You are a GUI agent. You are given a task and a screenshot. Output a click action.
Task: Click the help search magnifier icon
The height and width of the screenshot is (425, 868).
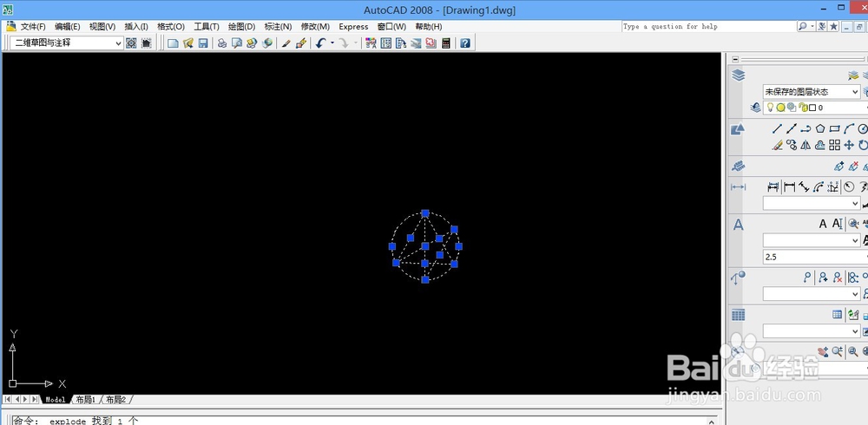[803, 26]
